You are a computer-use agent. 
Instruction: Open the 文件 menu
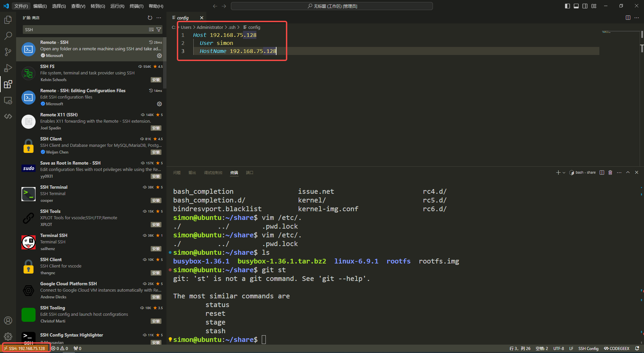point(21,6)
